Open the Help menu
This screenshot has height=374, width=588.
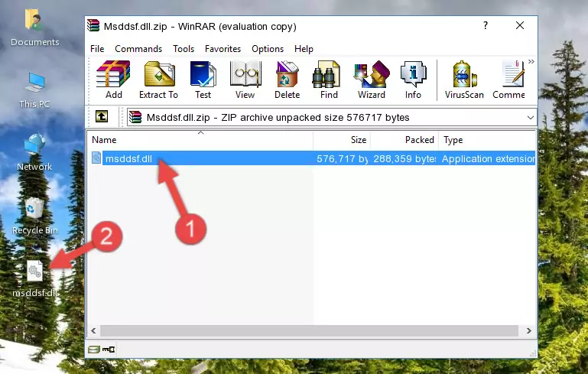[304, 49]
